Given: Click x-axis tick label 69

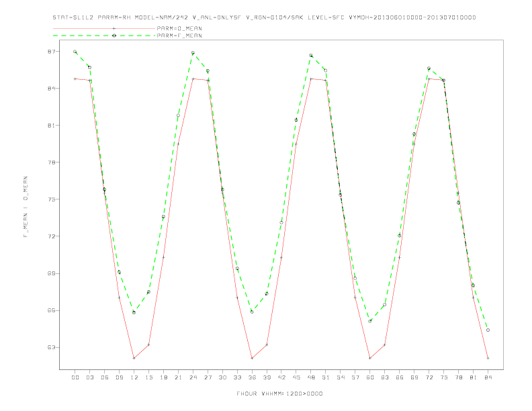Looking at the screenshot, I should tap(414, 377).
